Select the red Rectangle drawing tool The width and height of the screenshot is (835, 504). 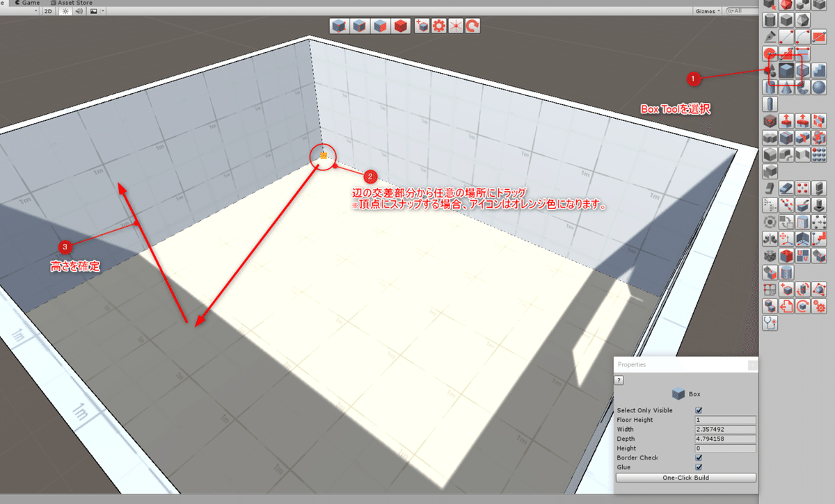pos(819,36)
